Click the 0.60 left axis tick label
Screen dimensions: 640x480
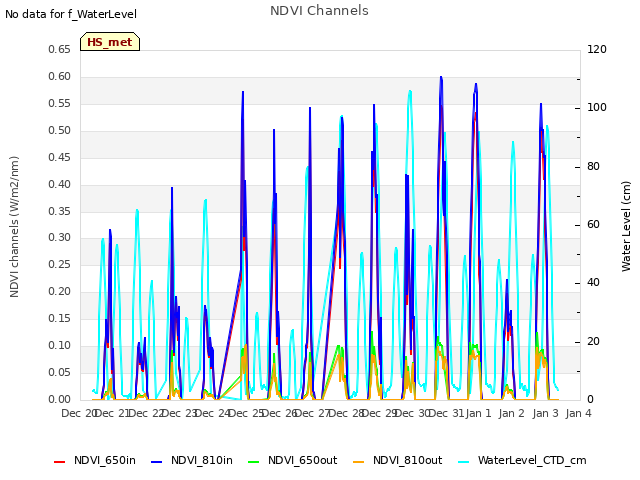coord(60,76)
